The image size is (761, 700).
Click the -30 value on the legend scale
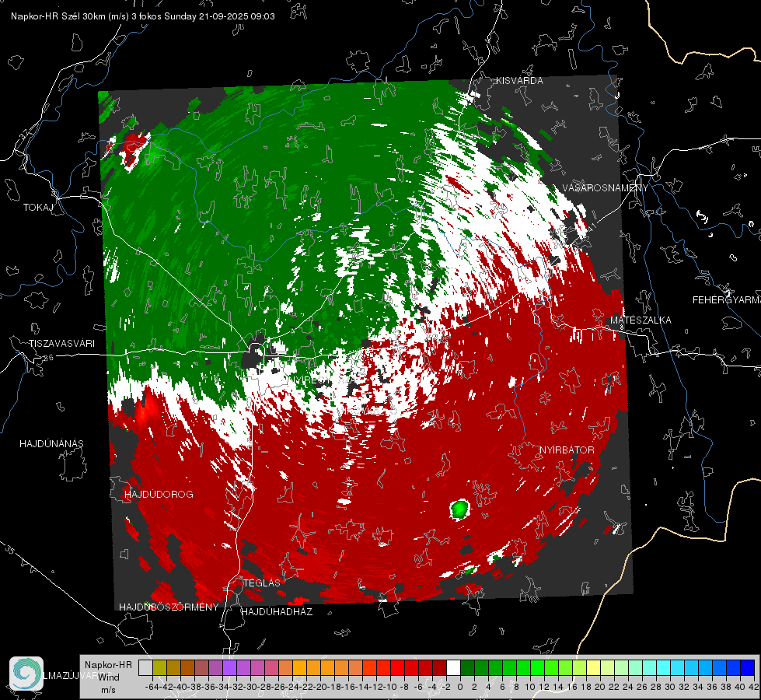coord(250,687)
